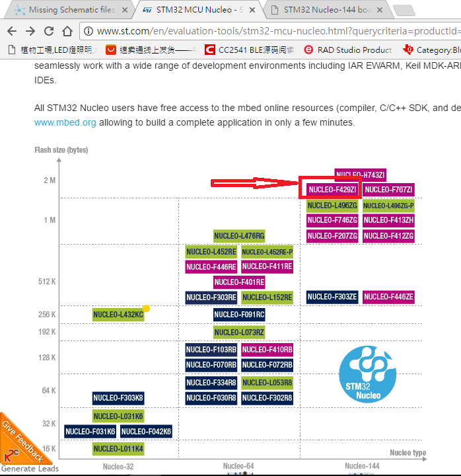The width and height of the screenshot is (461, 476).
Task: Open the 植物工場 LED bookmark
Action: point(52,50)
